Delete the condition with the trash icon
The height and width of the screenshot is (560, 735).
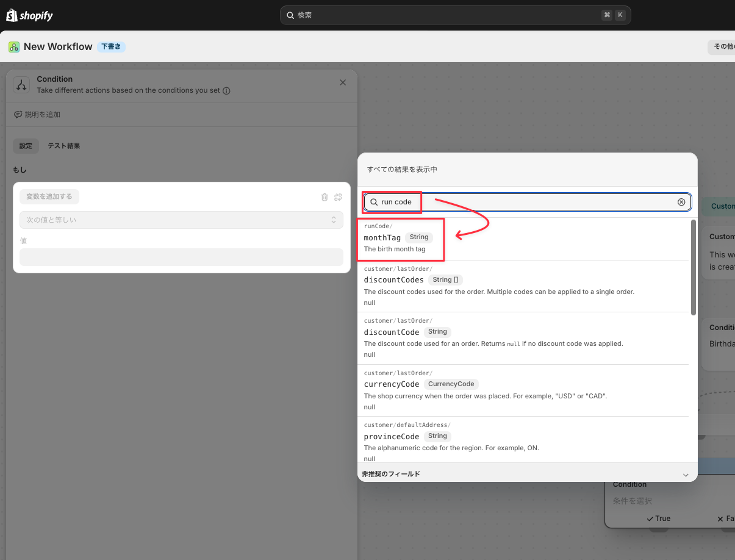324,197
